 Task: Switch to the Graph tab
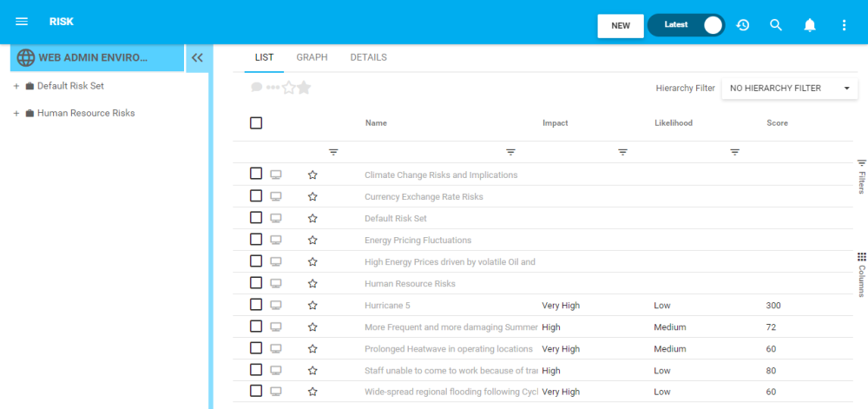point(312,57)
